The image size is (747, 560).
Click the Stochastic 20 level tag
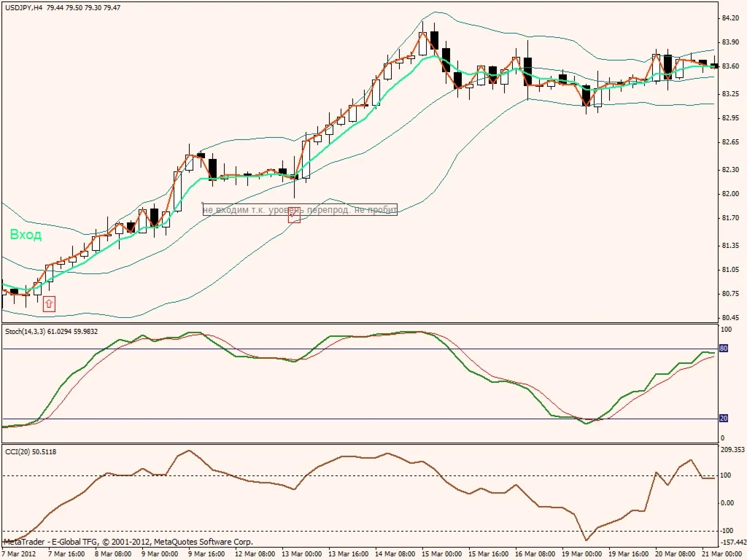(x=724, y=419)
